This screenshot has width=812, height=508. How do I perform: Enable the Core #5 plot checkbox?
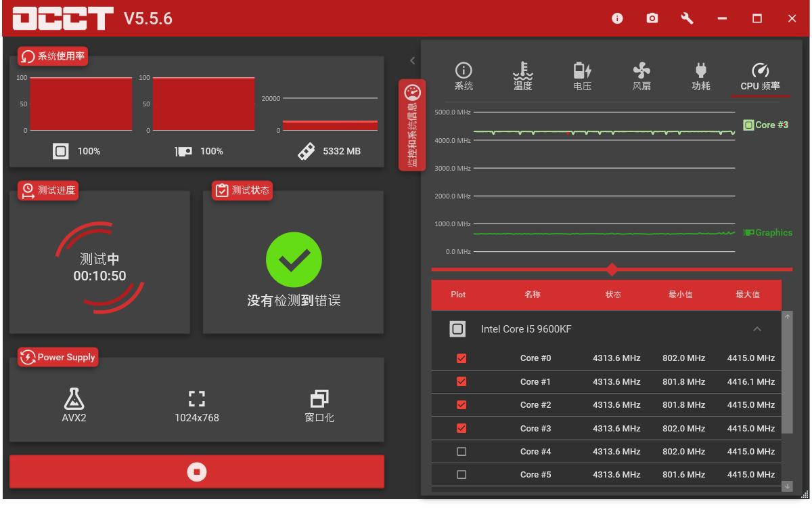462,475
